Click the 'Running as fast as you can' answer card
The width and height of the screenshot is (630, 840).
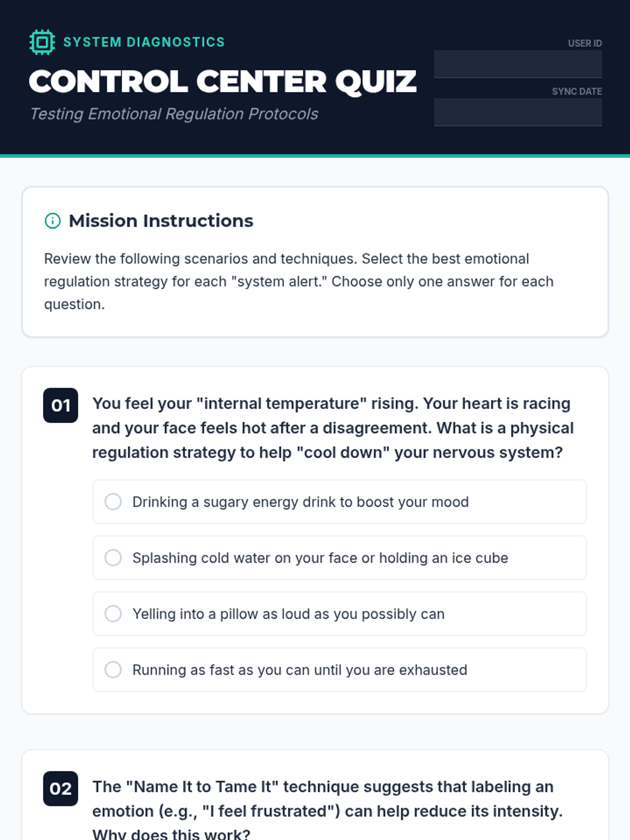tap(340, 670)
